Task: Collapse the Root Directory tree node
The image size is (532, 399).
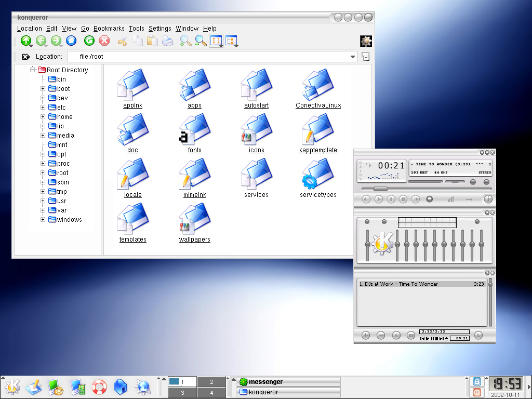Action: pyautogui.click(x=33, y=70)
